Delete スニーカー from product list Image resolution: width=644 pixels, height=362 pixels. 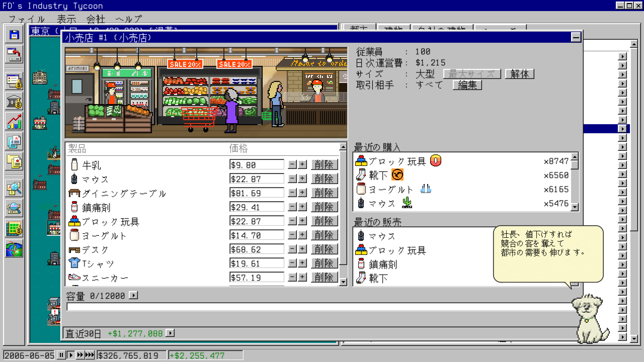324,277
